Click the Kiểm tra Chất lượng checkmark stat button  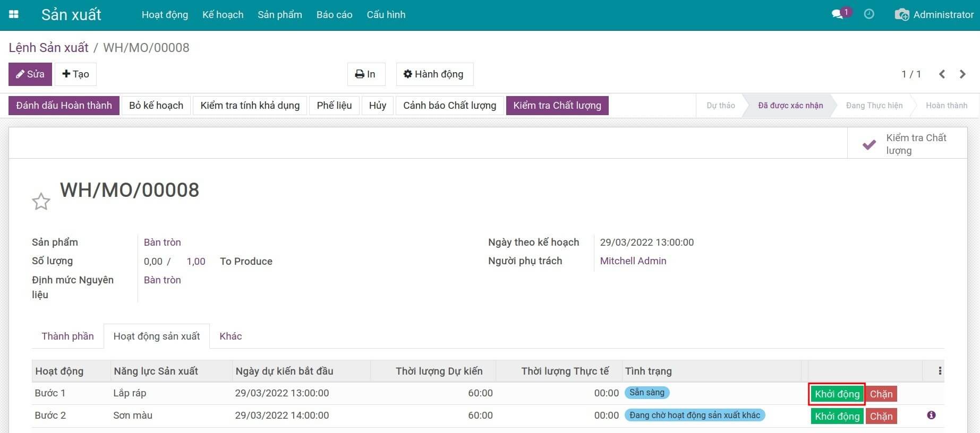pos(907,144)
